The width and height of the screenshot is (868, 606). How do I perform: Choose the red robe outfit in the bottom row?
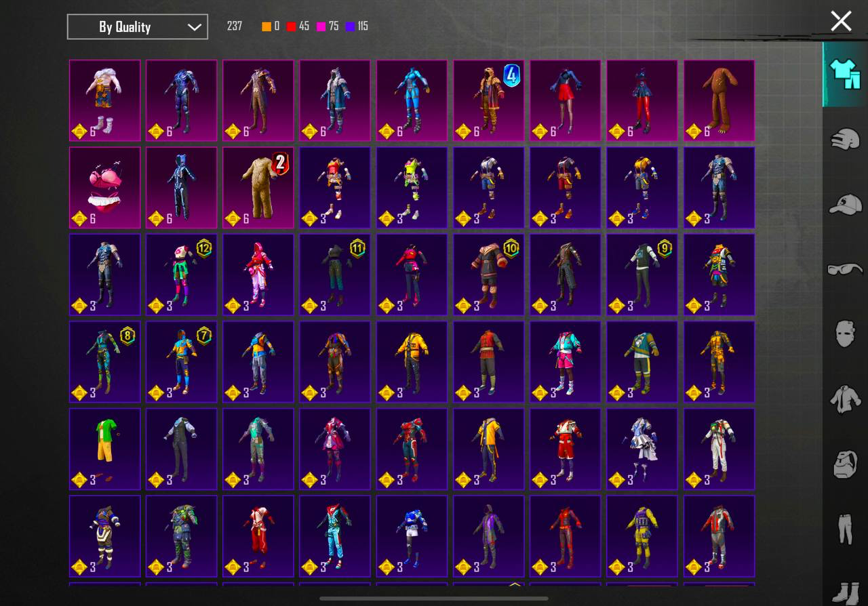(x=258, y=536)
